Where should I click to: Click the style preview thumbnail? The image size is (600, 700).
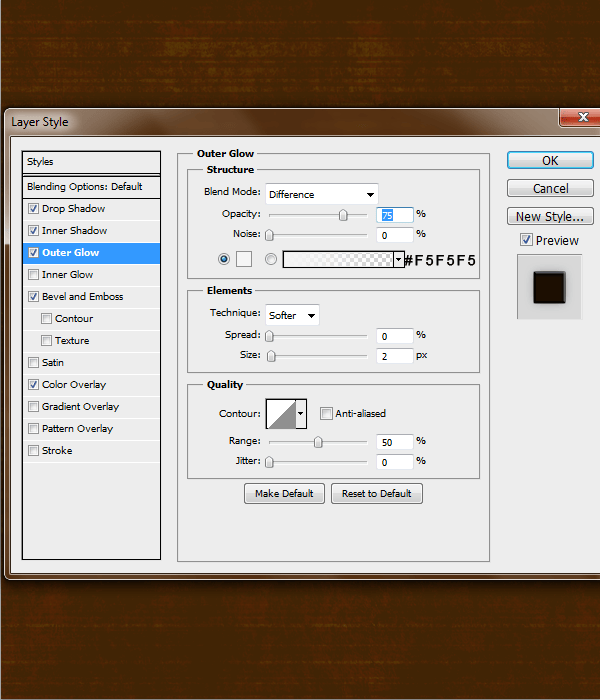(549, 287)
